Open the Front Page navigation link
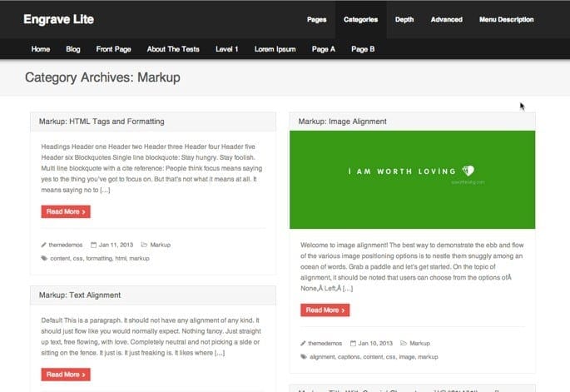The width and height of the screenshot is (570, 392). point(113,49)
